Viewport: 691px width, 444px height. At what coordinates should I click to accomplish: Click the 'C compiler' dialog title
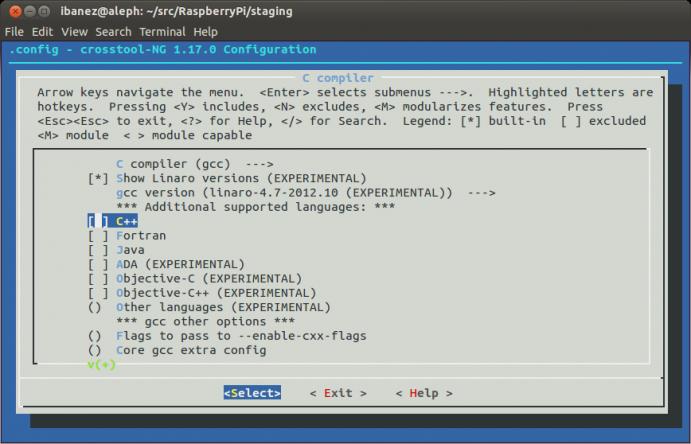point(338,78)
